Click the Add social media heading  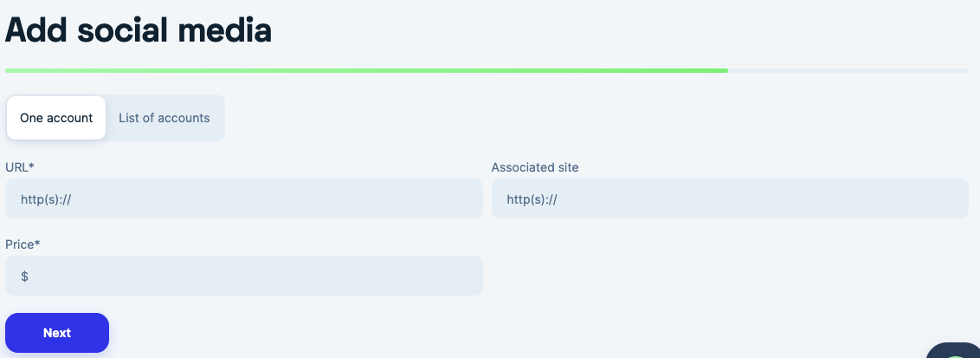point(139,30)
